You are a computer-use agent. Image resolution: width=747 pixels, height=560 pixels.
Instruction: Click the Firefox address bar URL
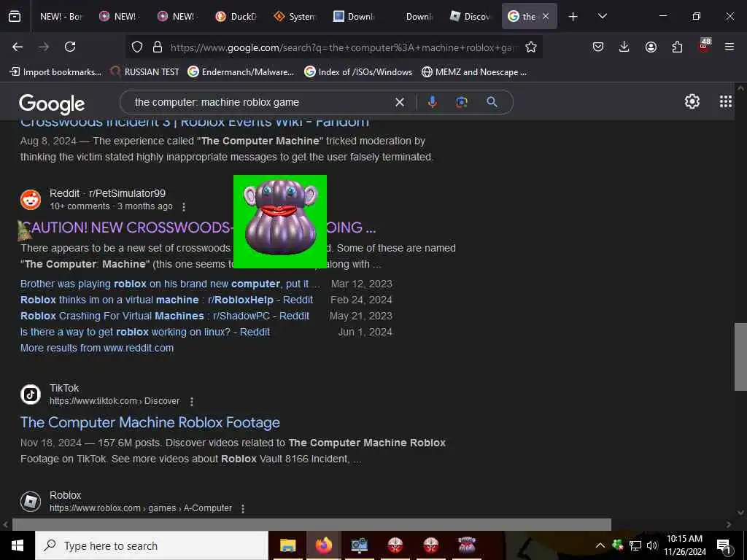click(344, 47)
